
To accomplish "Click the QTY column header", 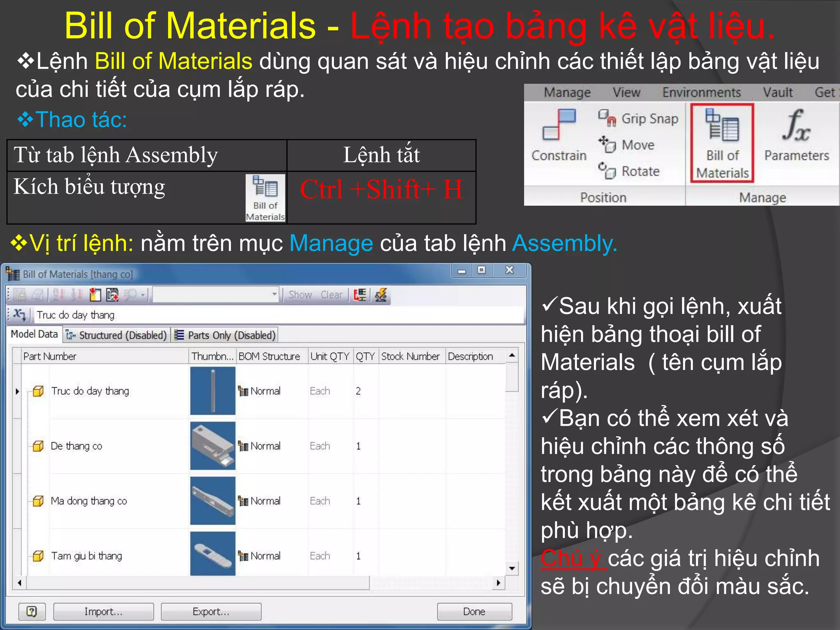I will click(x=365, y=356).
